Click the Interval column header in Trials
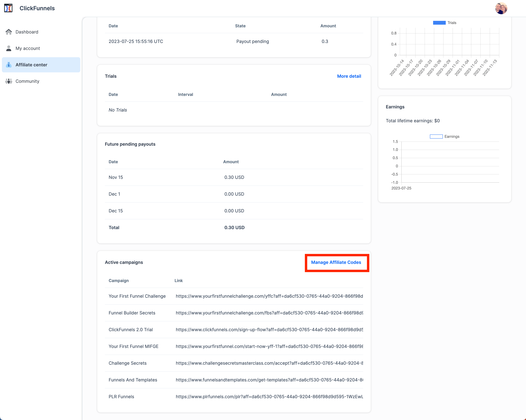Image resolution: width=526 pixels, height=420 pixels. coord(185,94)
